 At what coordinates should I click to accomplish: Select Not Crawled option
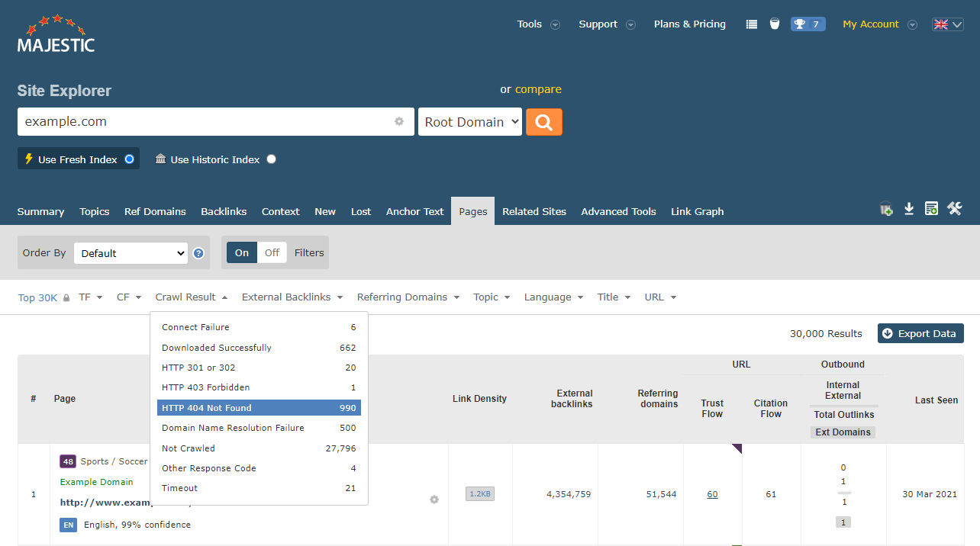(259, 448)
